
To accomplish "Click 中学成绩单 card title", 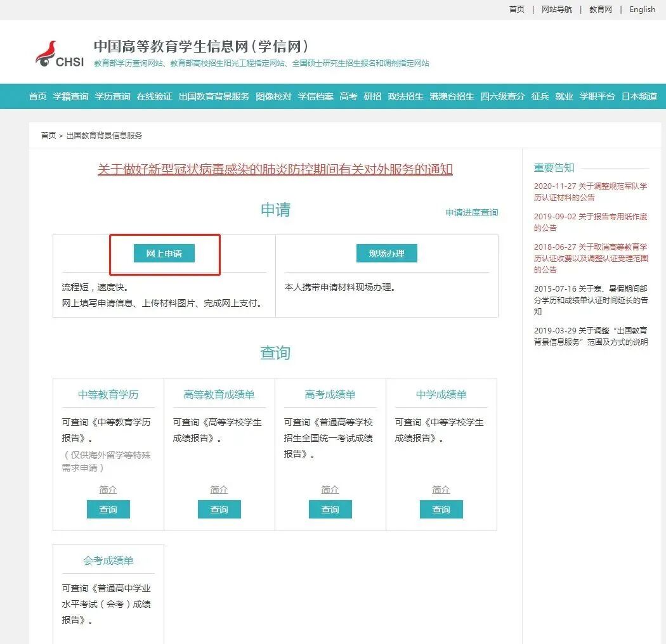I will 441,394.
